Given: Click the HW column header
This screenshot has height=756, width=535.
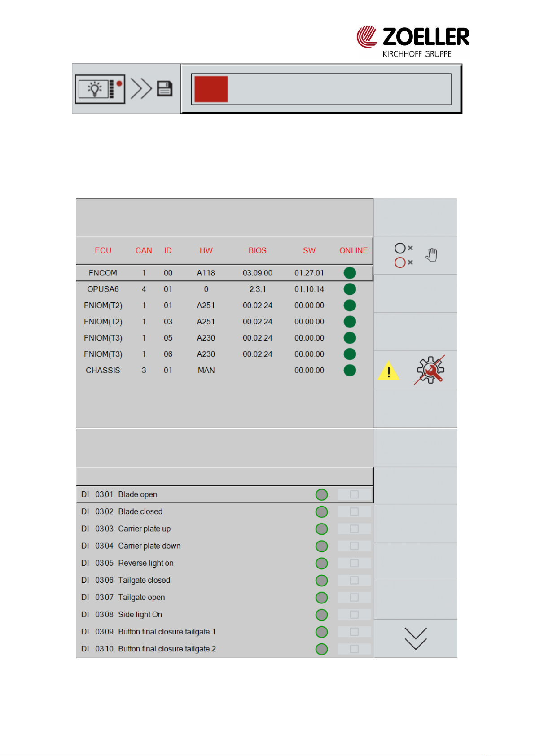Looking at the screenshot, I should point(206,250).
